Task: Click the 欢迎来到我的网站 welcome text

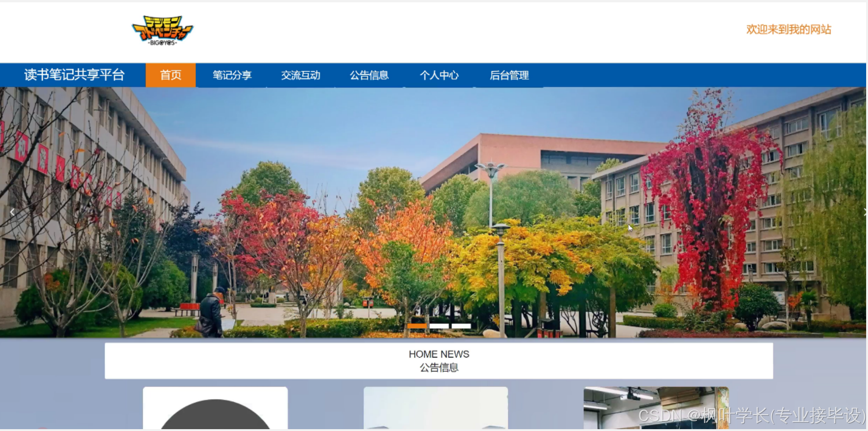Action: click(x=788, y=30)
